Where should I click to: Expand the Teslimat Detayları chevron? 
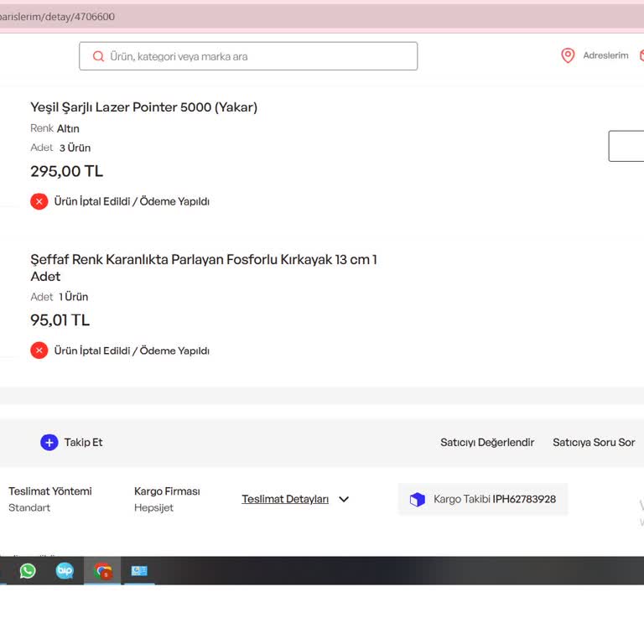[x=344, y=499]
